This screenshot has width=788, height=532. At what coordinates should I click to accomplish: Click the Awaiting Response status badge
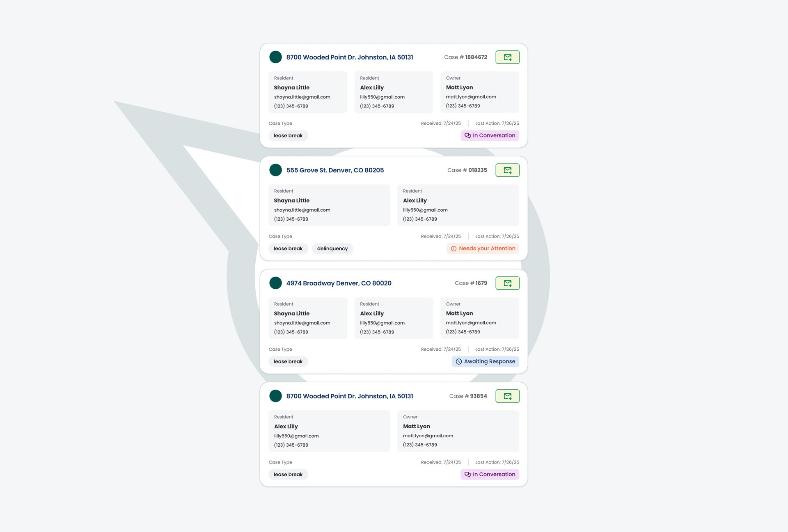(485, 361)
